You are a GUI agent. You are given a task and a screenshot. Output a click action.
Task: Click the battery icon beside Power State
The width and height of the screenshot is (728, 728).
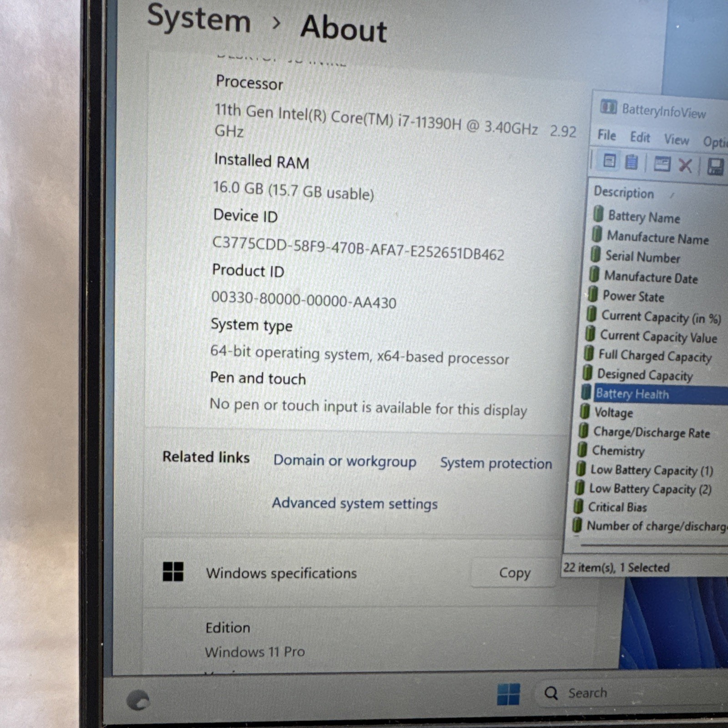tap(593, 294)
